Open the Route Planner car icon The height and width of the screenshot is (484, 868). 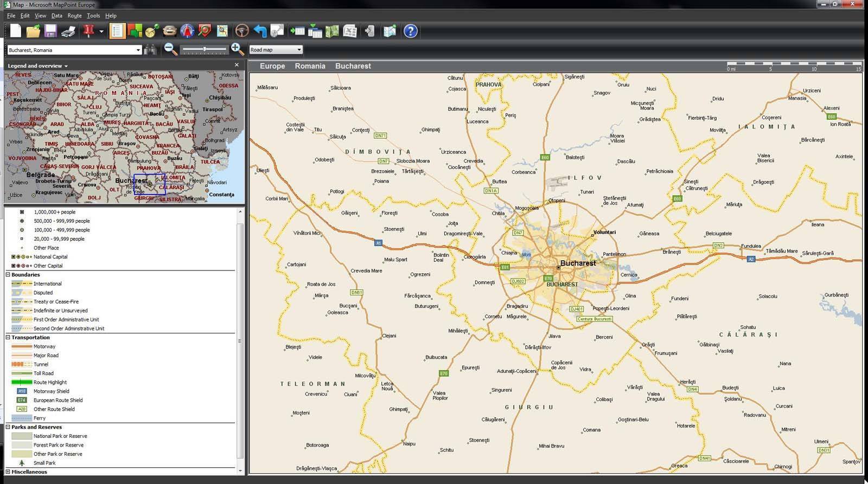click(170, 31)
